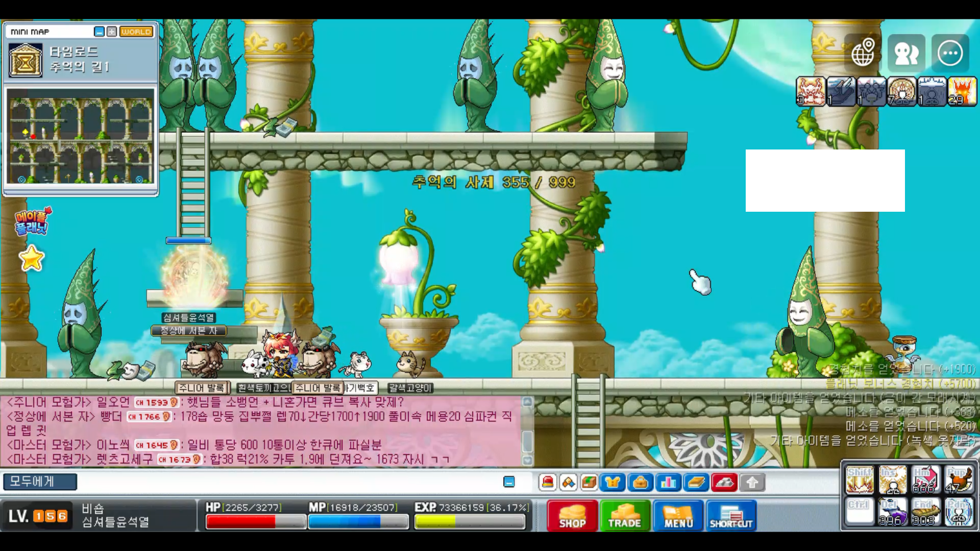980x551 pixels.
Task: Click the cardboard box icon in quick bar
Action: point(589,482)
